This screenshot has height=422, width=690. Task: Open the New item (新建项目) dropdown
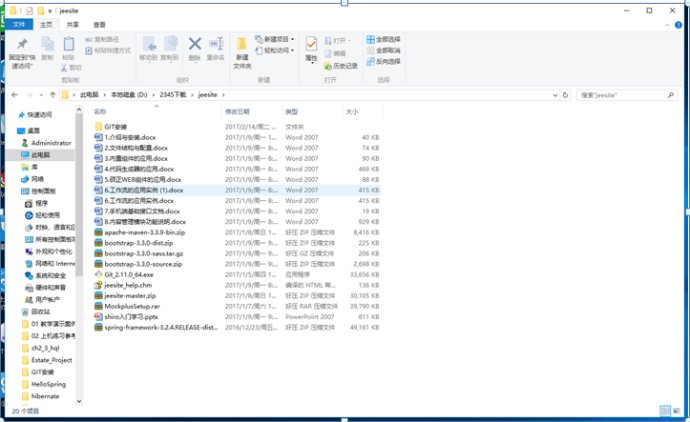(275, 40)
